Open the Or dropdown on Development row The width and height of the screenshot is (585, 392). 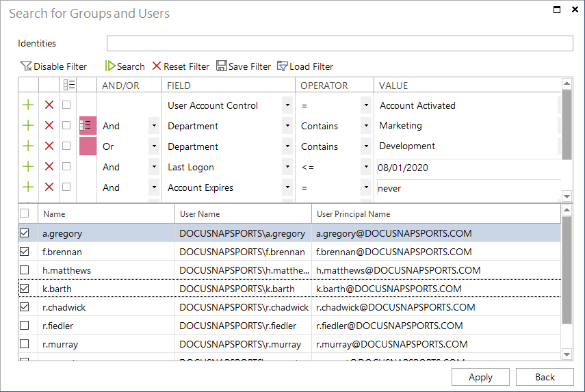(154, 146)
